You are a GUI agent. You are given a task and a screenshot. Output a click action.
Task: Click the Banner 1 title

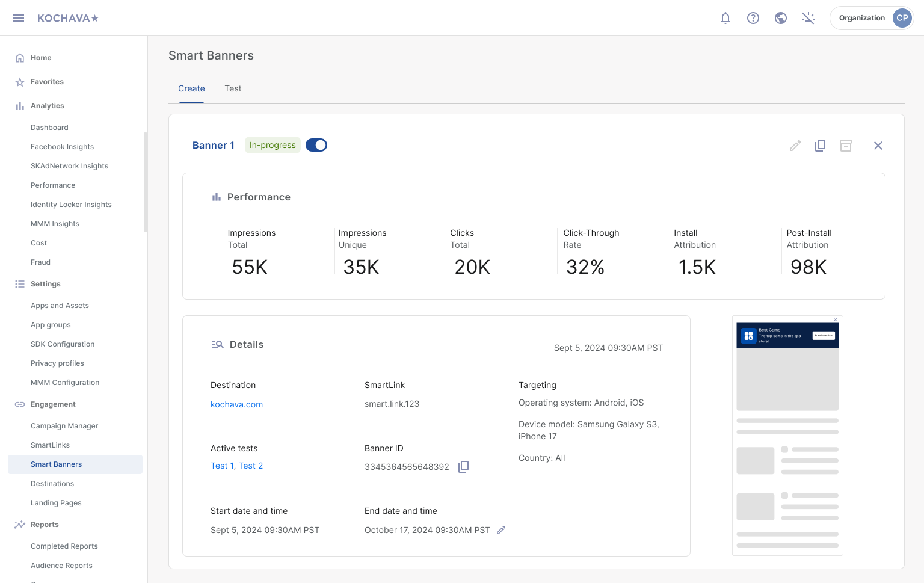(214, 145)
